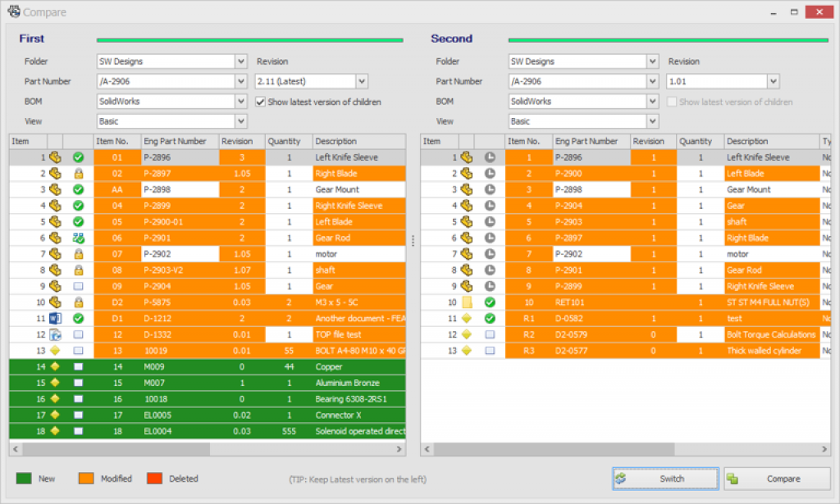840x504 pixels.
Task: Click the yellow diamond icon on the M009 Copper row
Action: pyautogui.click(x=55, y=366)
